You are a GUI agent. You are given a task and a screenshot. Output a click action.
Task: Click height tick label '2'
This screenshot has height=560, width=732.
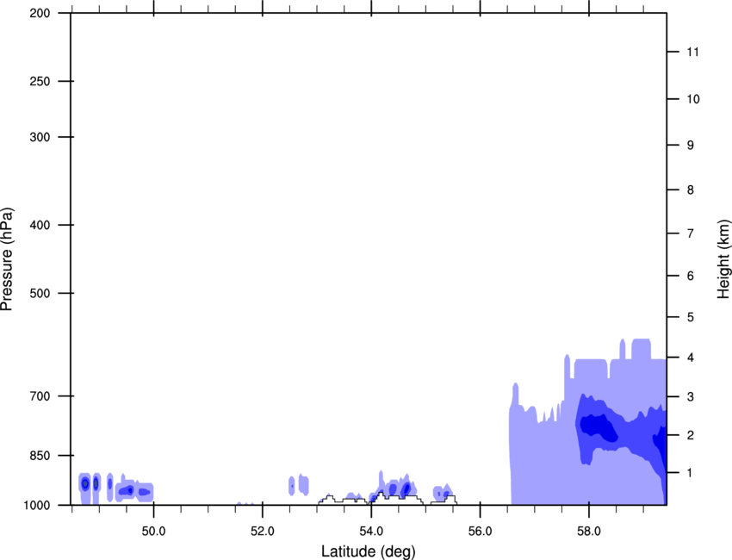pos(691,435)
